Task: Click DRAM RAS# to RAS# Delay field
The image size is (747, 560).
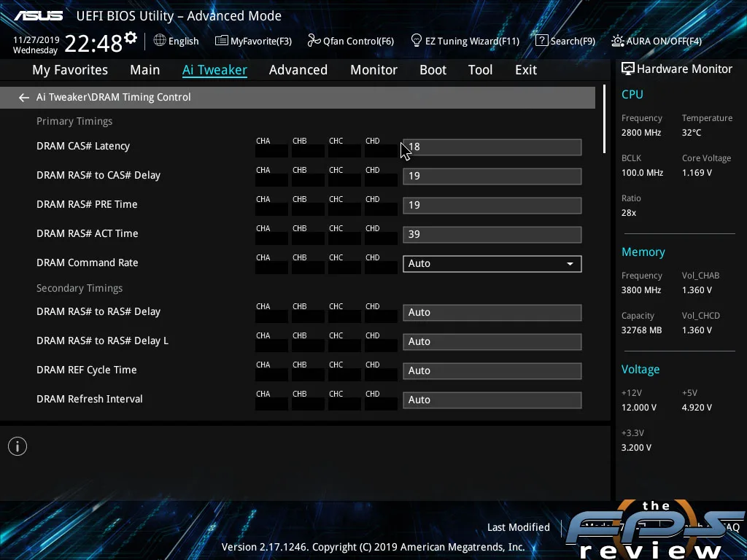Action: [x=492, y=312]
